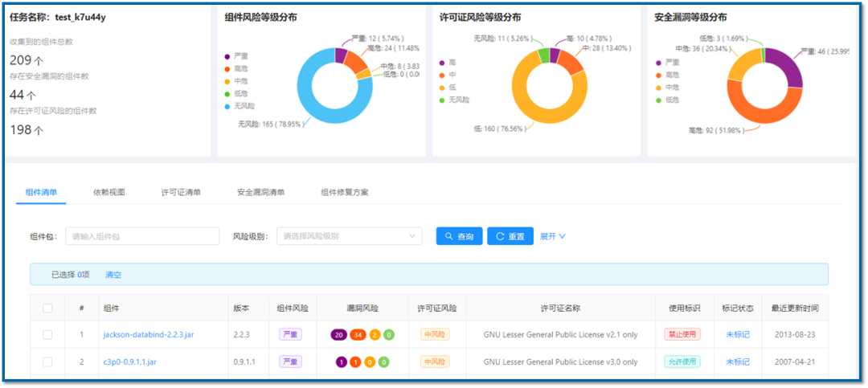Image resolution: width=868 pixels, height=388 pixels.
Task: Toggle 无风险 legend swatch in 组件风险等级分布
Action: click(228, 106)
